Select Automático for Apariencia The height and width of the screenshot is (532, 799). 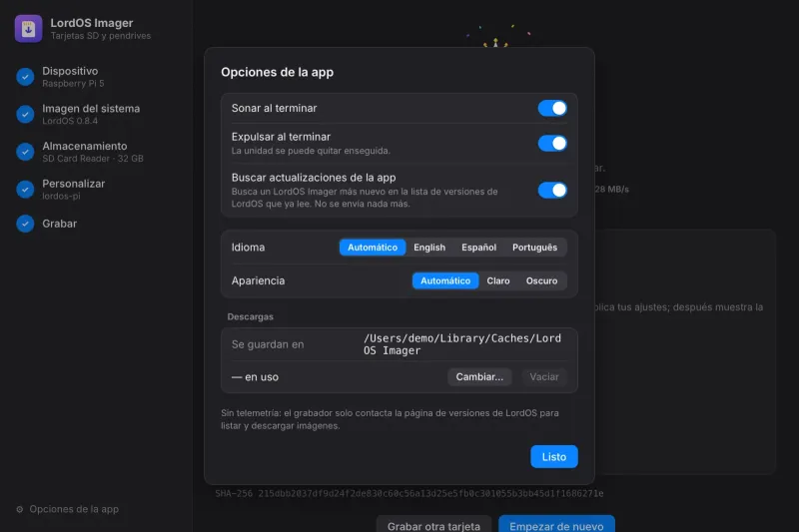(445, 281)
